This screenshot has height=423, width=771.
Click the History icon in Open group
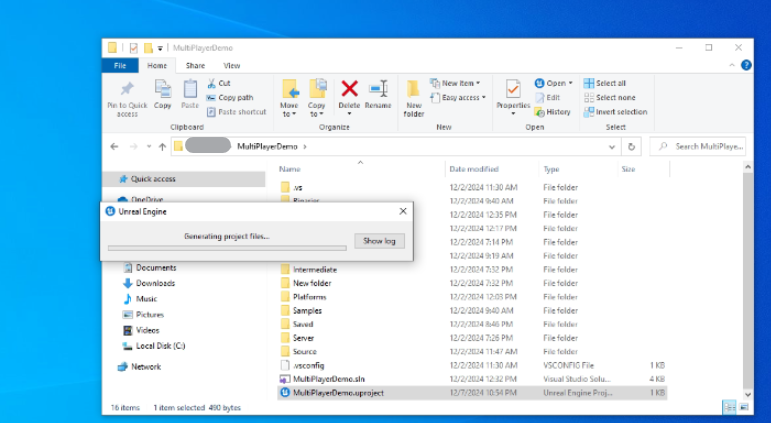coord(539,112)
